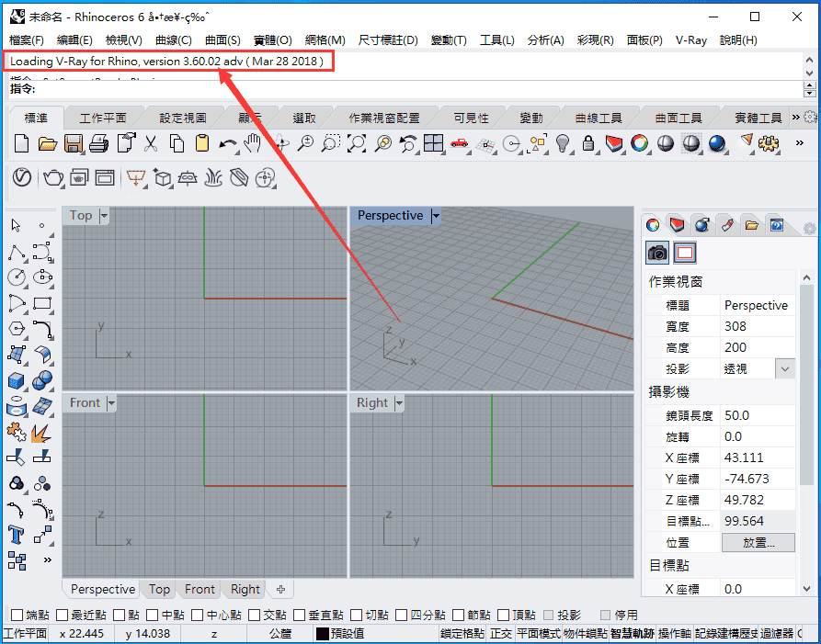The width and height of the screenshot is (821, 644).
Task: Click the camera icon in the properties panel
Action: [656, 253]
